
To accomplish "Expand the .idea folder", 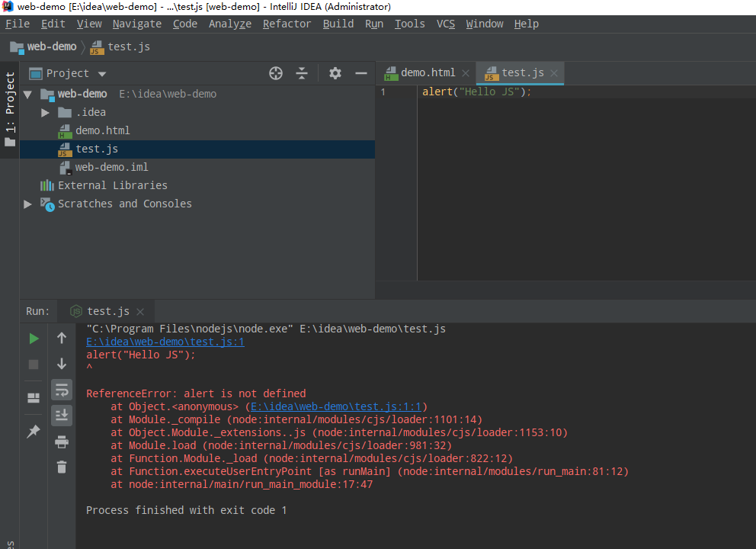I will point(45,112).
